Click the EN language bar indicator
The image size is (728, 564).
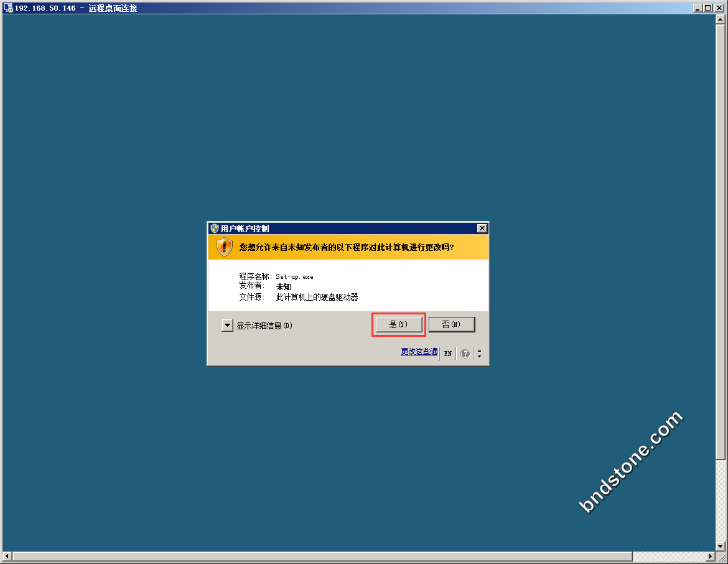[448, 354]
